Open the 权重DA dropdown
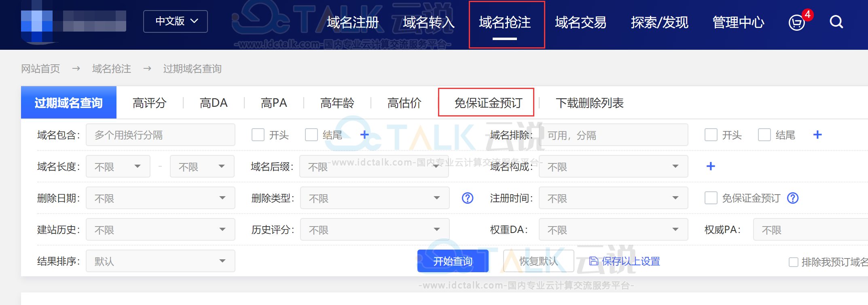 click(614, 229)
